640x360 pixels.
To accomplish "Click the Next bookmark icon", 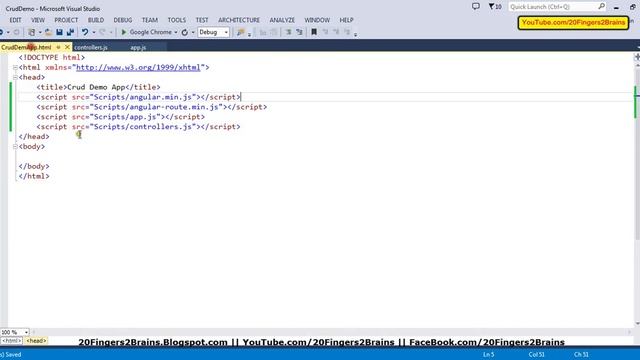I will click(336, 32).
